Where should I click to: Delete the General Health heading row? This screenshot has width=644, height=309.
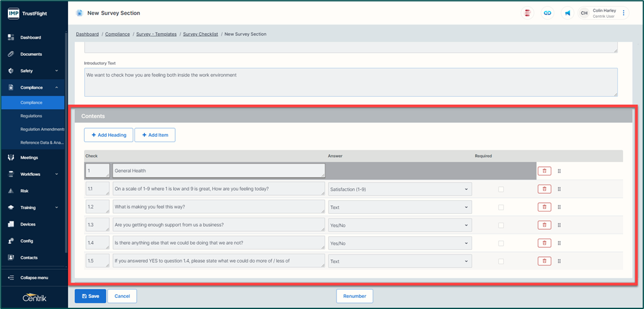click(x=544, y=171)
